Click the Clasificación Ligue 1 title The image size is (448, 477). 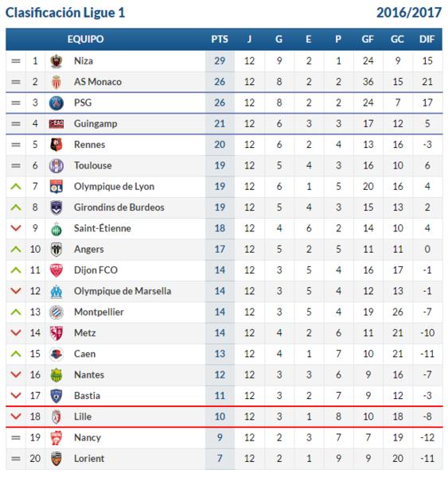coord(65,13)
